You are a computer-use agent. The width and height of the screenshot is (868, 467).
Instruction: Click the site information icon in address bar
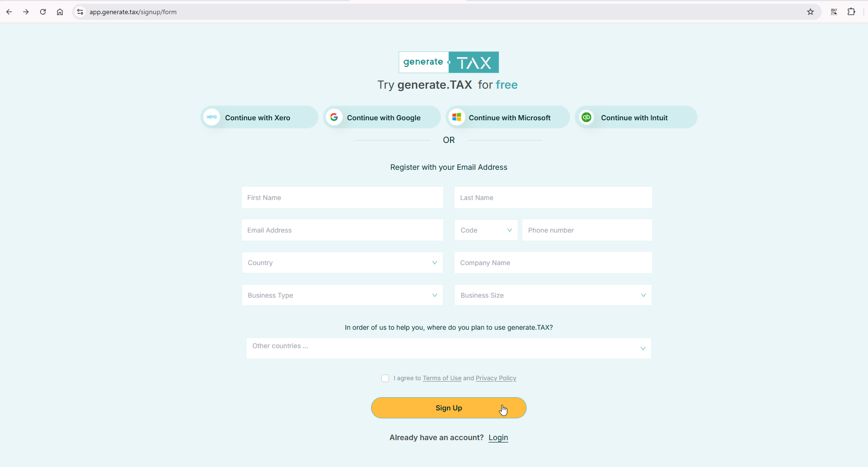tap(80, 12)
